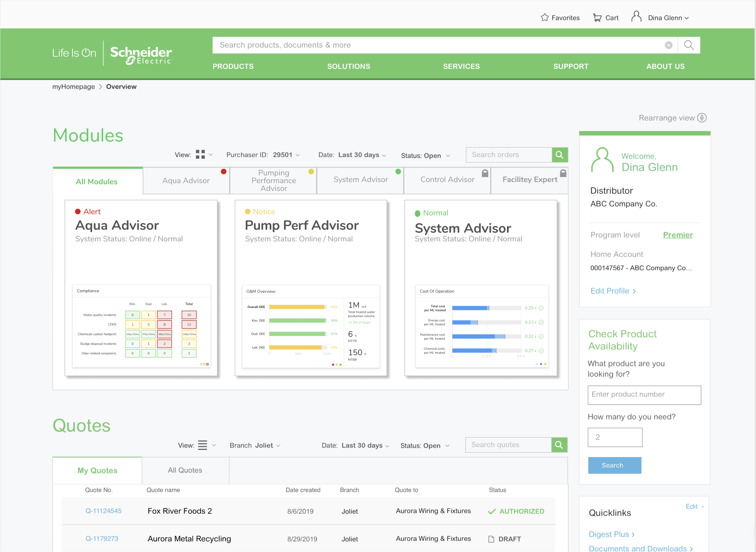Click the Premier program level link
This screenshot has height=552, width=756.
pos(678,235)
